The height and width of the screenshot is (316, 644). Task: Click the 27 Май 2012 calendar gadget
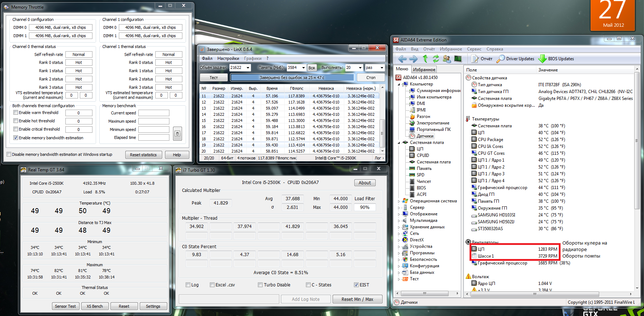[613, 15]
